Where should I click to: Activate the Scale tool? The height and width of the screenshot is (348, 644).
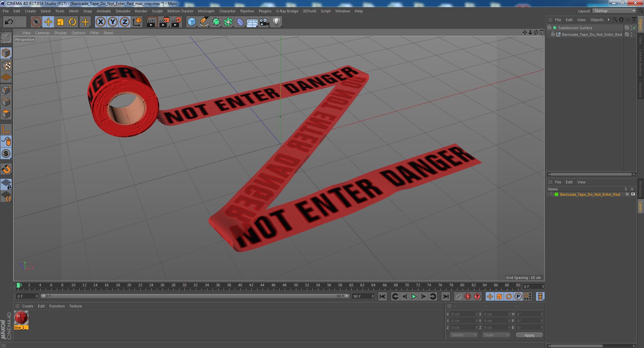pos(60,22)
